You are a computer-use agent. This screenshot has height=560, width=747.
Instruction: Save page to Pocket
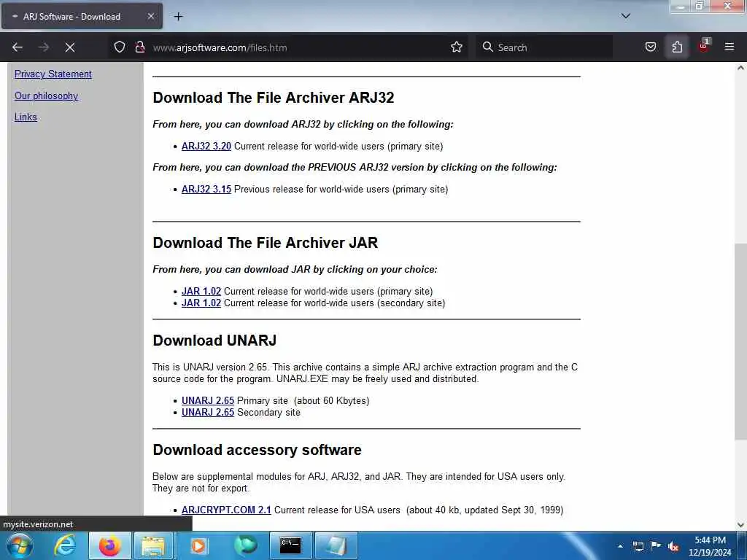650,47
